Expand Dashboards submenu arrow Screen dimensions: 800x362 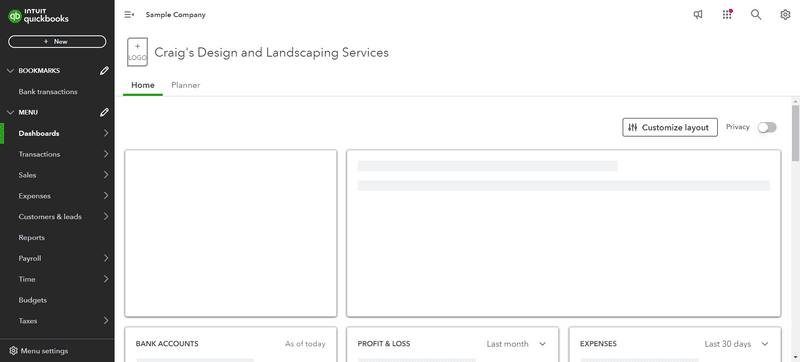(x=106, y=133)
